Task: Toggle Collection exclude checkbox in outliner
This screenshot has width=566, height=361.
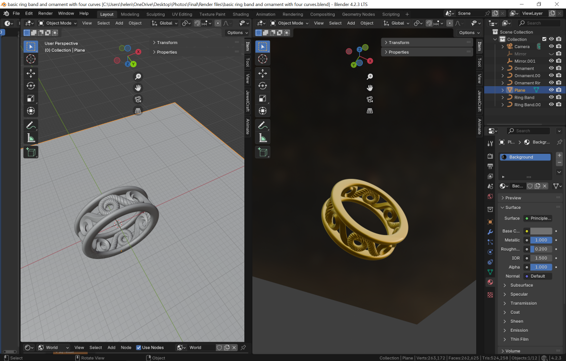Action: tap(544, 39)
